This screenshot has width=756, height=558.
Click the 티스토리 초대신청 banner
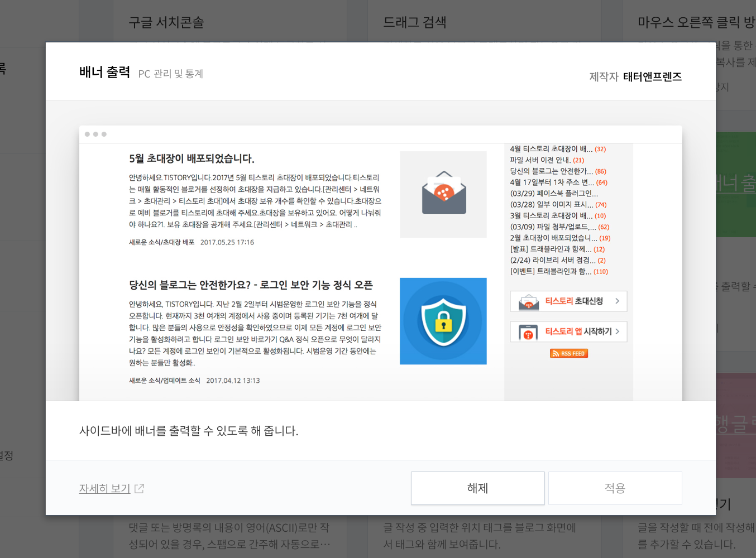pyautogui.click(x=568, y=301)
